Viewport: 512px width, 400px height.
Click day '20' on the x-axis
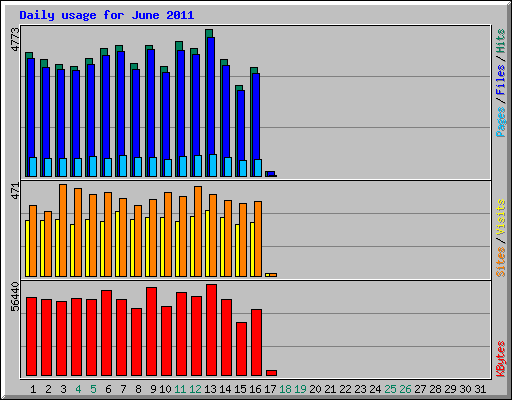[x=315, y=389]
